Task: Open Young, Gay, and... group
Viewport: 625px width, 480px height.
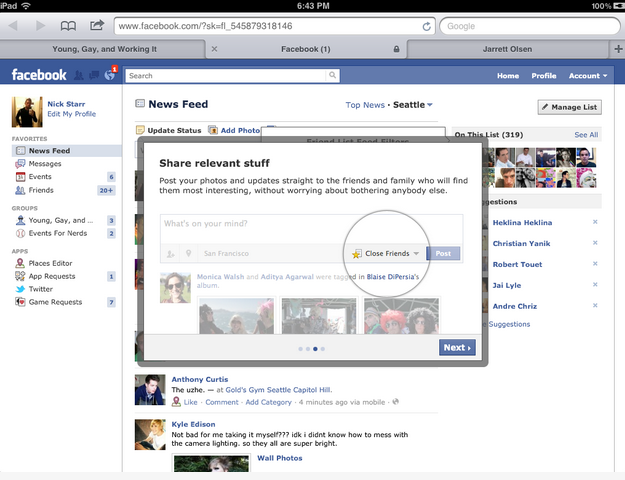Action: tap(61, 220)
